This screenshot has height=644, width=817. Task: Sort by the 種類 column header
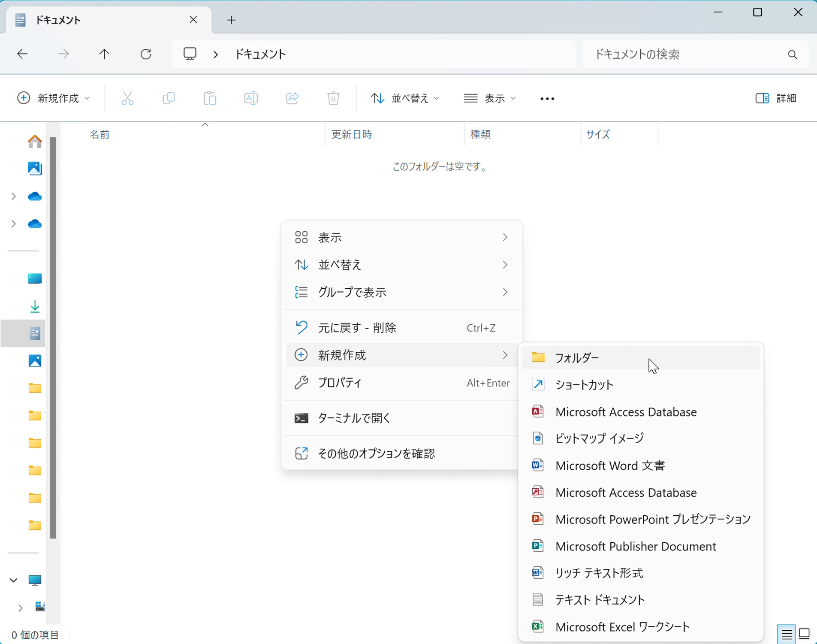(x=523, y=134)
